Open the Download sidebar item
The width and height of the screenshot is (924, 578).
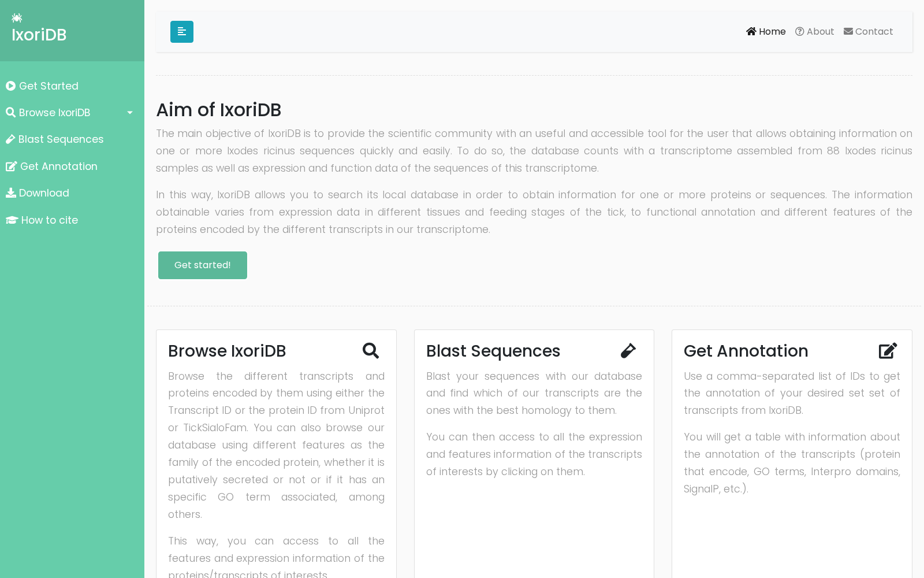pos(72,193)
